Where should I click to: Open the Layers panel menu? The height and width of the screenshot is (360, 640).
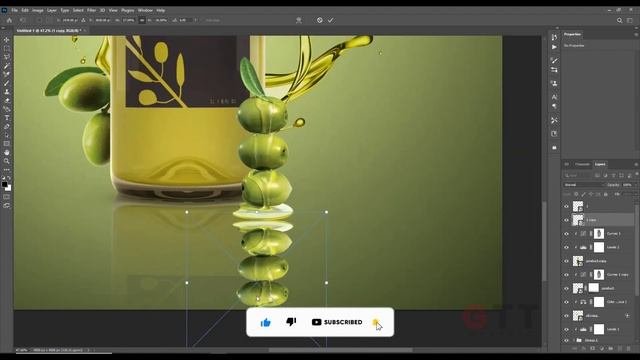(x=636, y=164)
